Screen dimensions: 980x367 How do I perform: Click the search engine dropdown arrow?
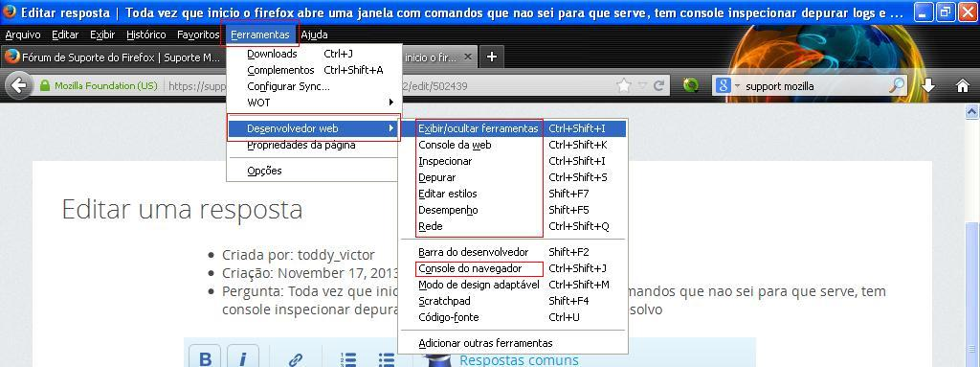737,86
